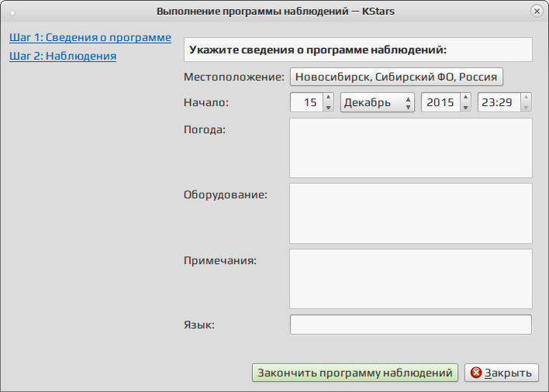549x392 pixels.
Task: Focus the Примечания text area
Action: (x=411, y=279)
